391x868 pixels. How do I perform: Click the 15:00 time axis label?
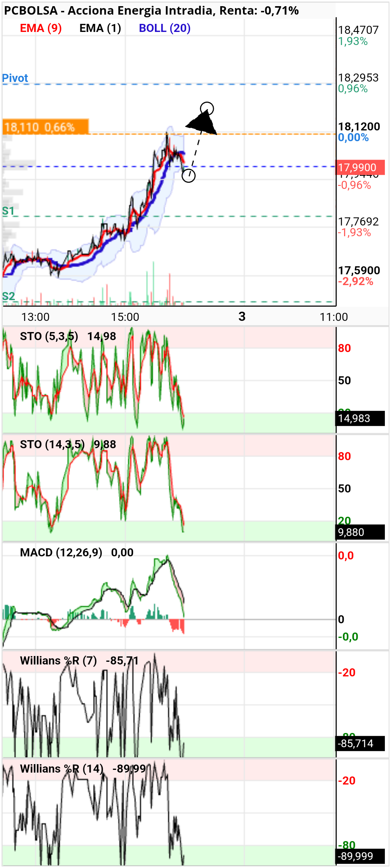point(125,317)
